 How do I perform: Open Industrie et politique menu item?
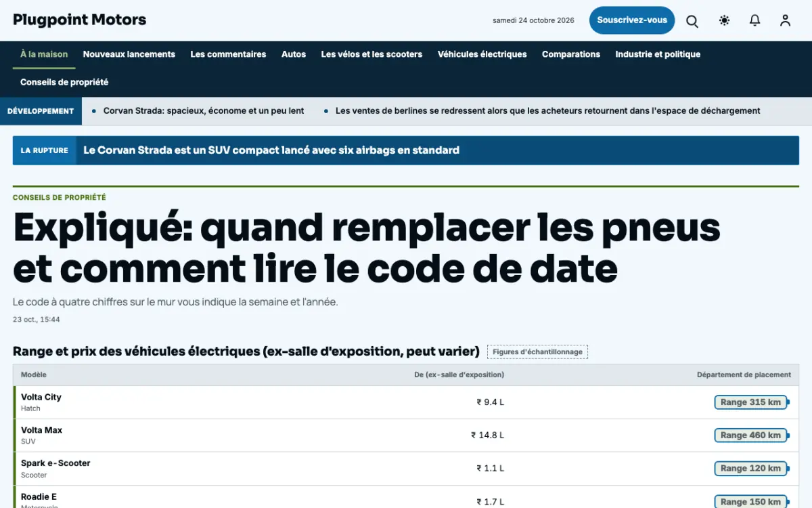(658, 54)
